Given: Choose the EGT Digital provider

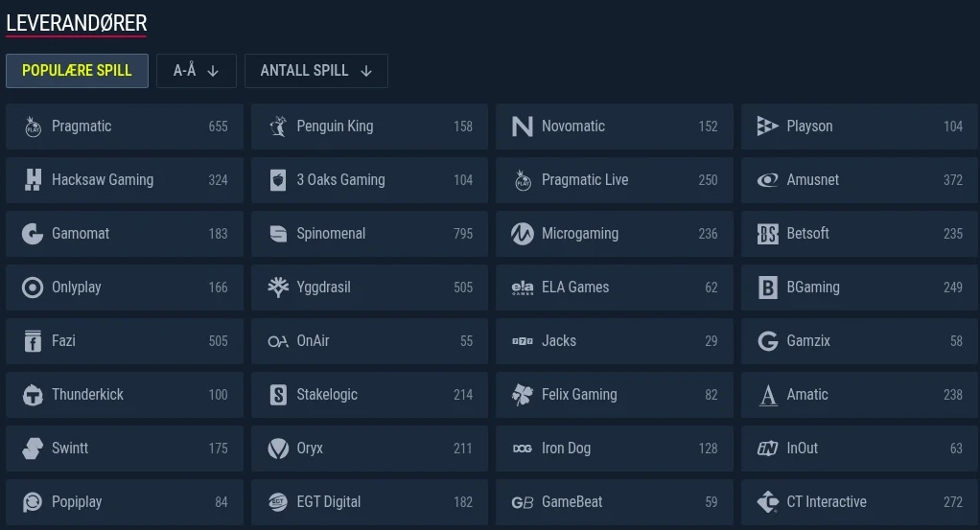Looking at the screenshot, I should 369,502.
